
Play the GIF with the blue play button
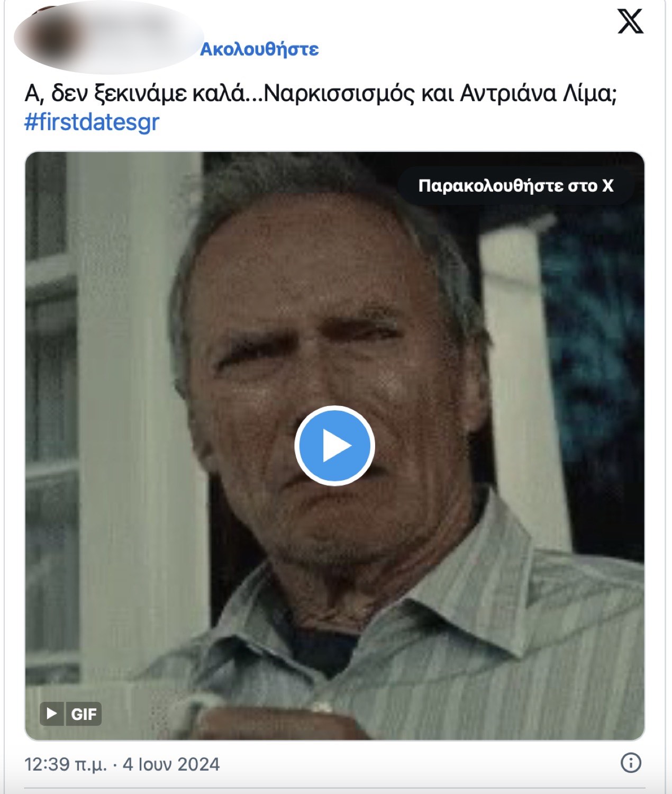[334, 446]
